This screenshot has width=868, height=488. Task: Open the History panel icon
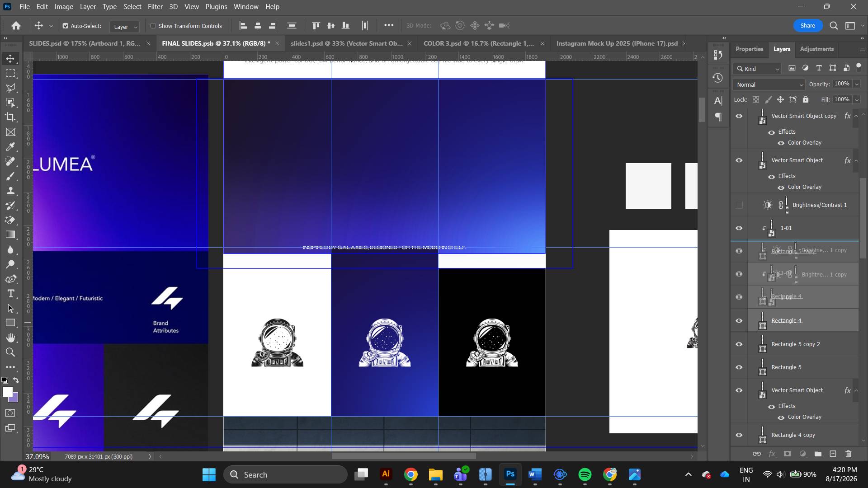coord(718,78)
